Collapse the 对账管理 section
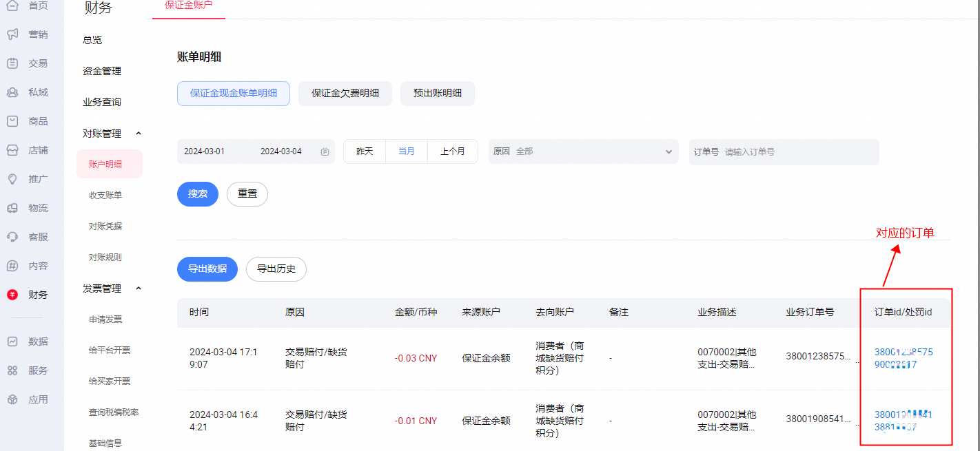980x451 pixels. 139,134
